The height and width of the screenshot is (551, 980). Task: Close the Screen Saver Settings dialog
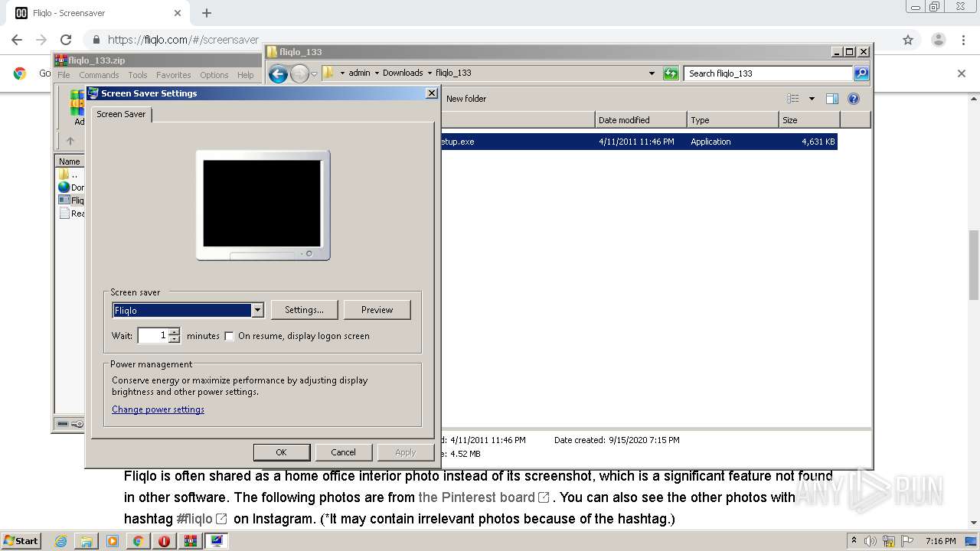point(432,93)
